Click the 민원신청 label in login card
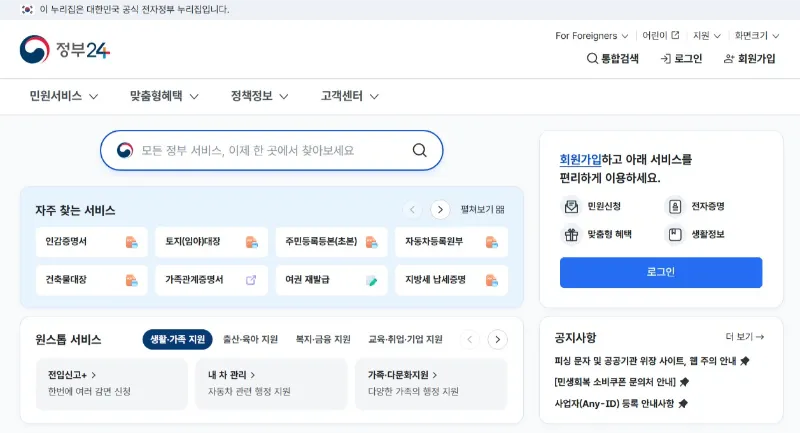 [604, 206]
